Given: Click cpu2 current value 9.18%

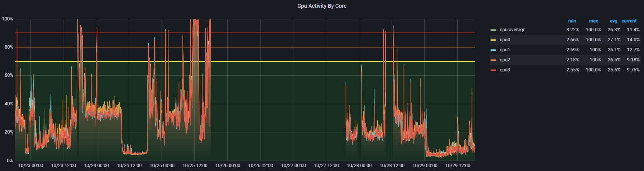Looking at the screenshot, I should click(633, 60).
